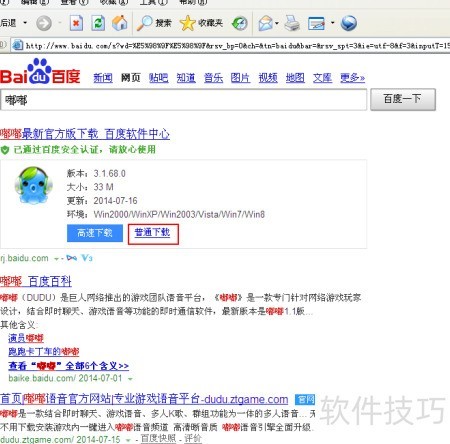Image resolution: width=450 pixels, height=444 pixels.
Task: Click the 已通过百度安全认证 green text
Action: click(x=85, y=150)
